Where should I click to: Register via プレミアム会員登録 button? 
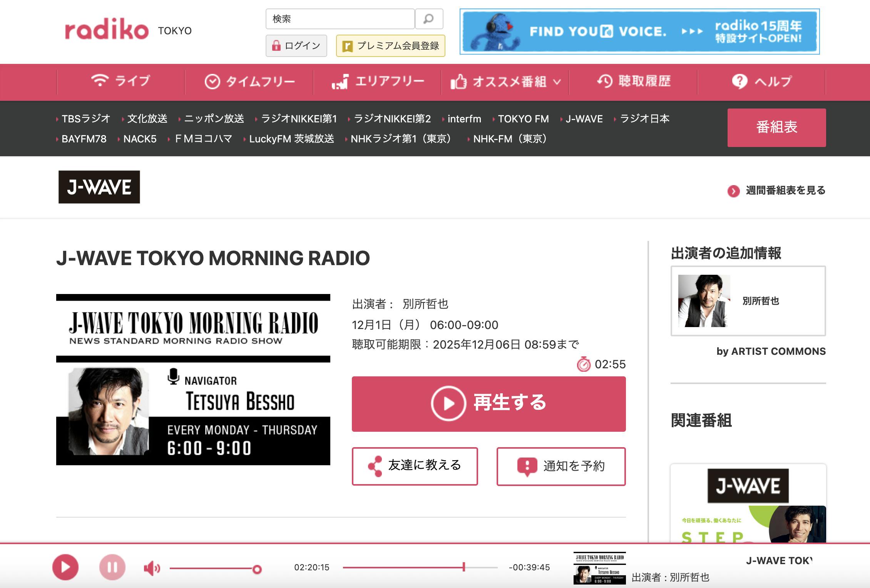tap(390, 46)
